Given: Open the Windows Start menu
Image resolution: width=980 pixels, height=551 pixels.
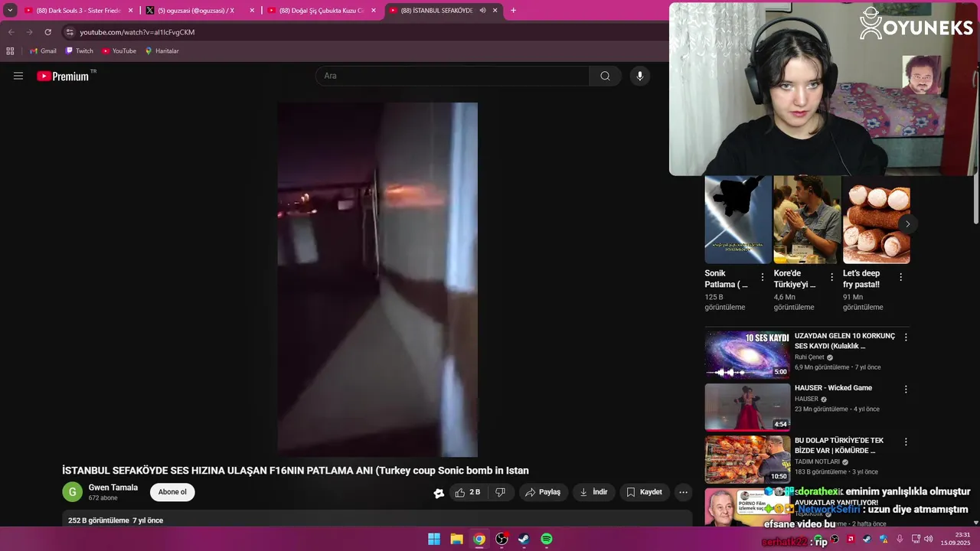Looking at the screenshot, I should point(434,539).
